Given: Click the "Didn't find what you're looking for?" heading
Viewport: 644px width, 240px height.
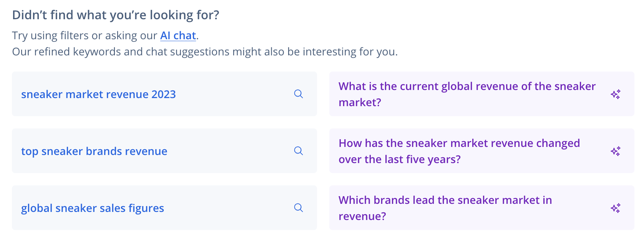Looking at the screenshot, I should click(116, 15).
